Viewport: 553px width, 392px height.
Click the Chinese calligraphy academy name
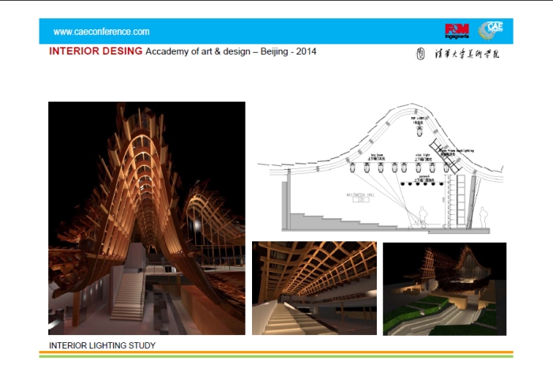pos(465,54)
